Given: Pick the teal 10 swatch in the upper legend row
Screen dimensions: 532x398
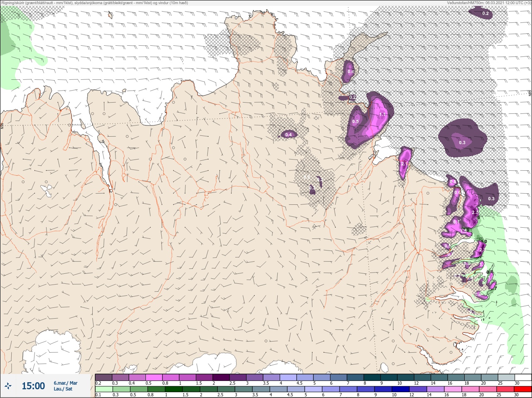Looking at the screenshot, I should [x=406, y=377].
